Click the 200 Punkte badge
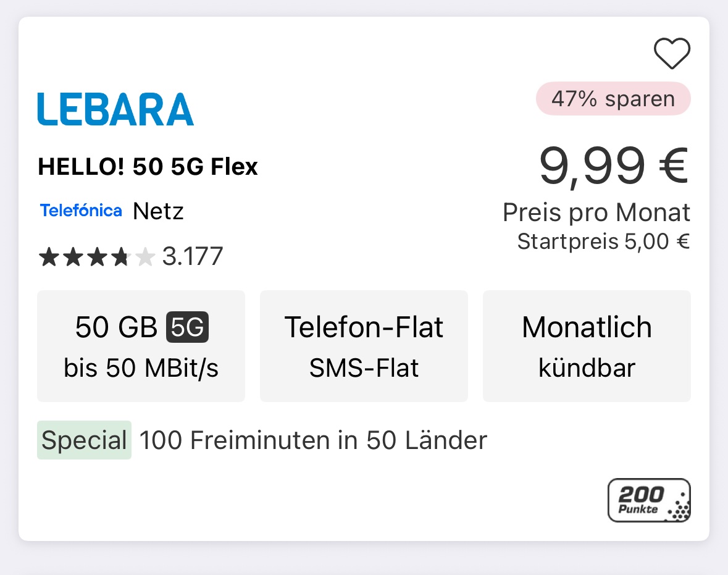 (649, 500)
